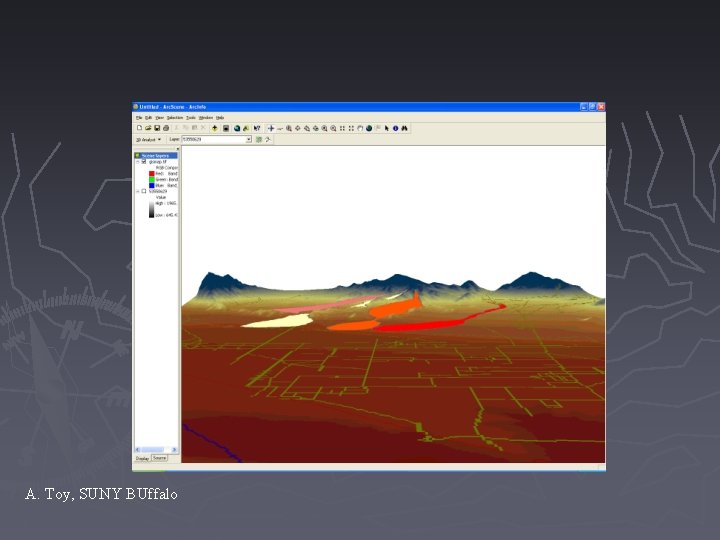Select the Select Features arrow tool
This screenshot has height=540, width=720.
387,128
